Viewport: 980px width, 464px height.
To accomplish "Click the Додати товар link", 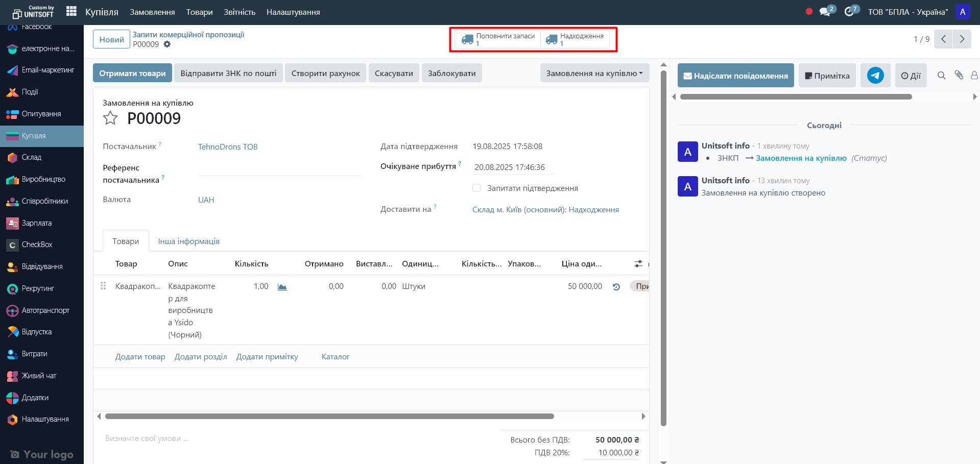I will 140,357.
